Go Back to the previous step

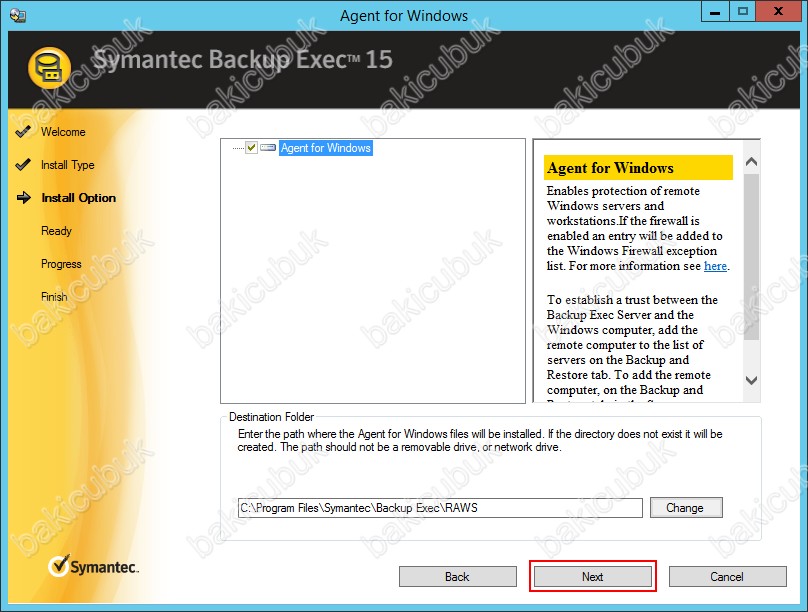(458, 576)
